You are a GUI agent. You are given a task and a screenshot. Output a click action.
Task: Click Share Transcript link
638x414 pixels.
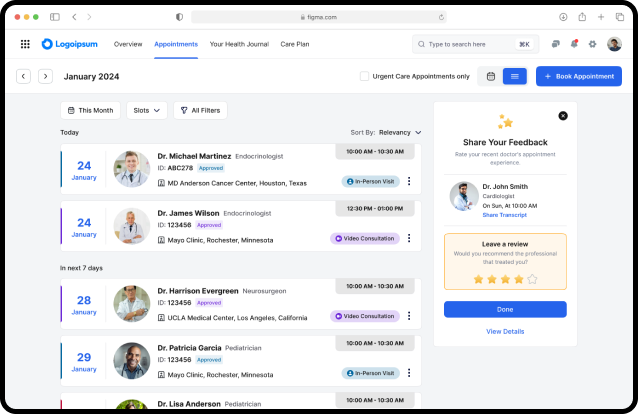click(x=505, y=215)
